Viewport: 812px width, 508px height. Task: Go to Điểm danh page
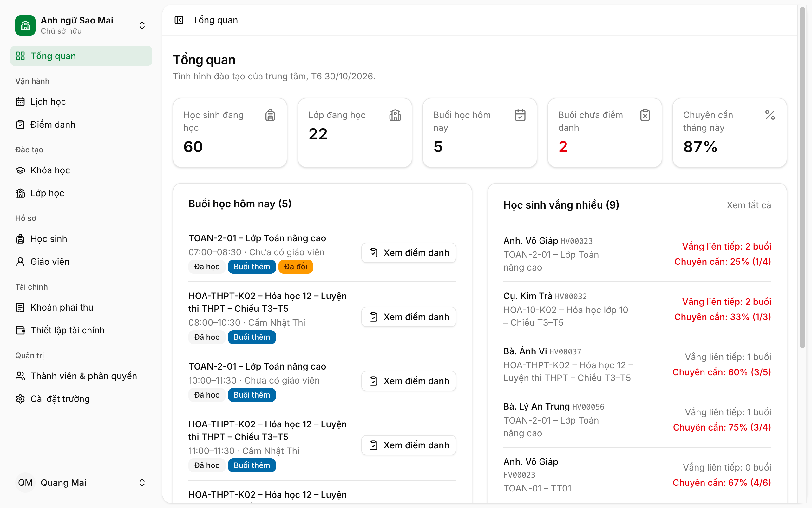(x=81, y=124)
